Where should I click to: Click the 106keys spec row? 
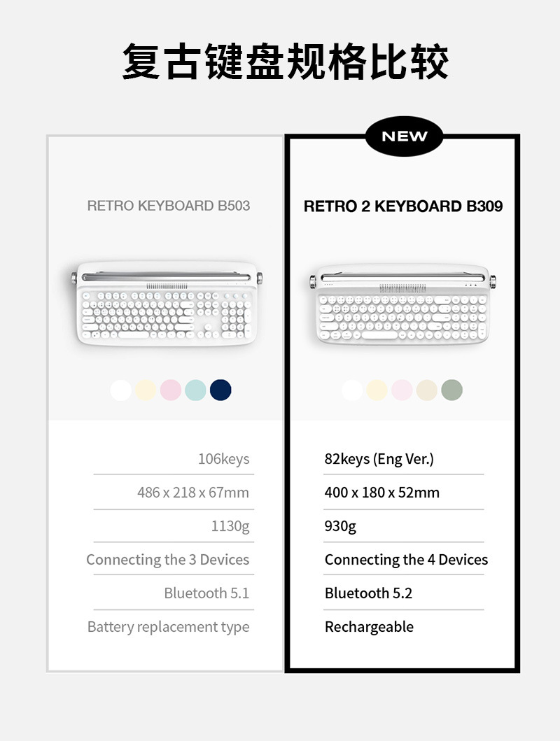coord(223,459)
